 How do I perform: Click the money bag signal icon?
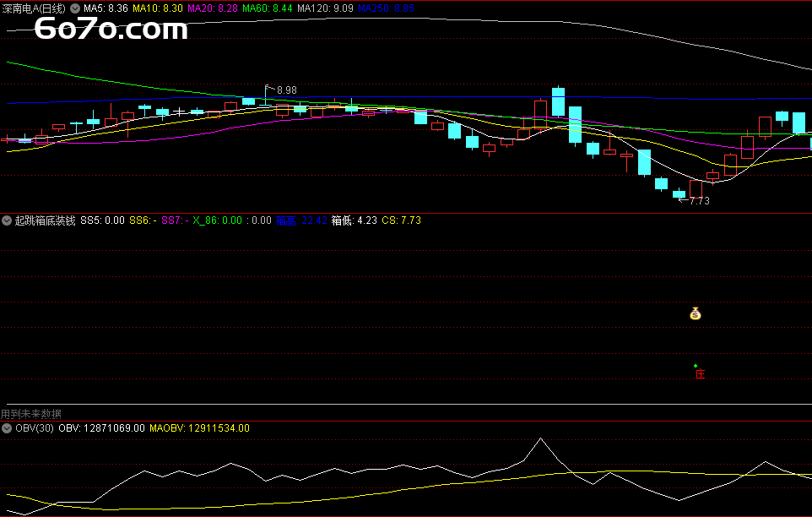[696, 313]
